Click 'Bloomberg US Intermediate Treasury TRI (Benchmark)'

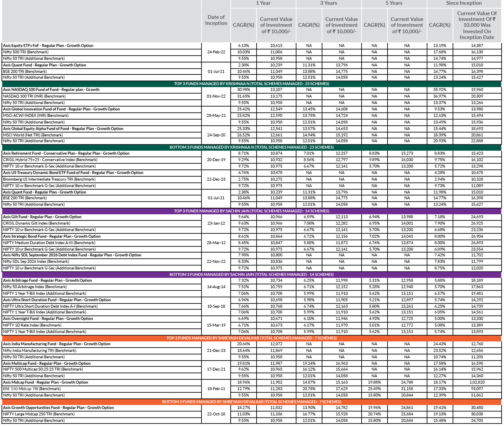tap(49, 179)
